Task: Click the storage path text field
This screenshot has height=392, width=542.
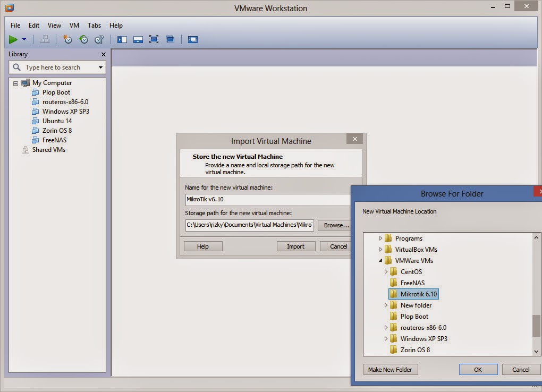Action: point(250,225)
